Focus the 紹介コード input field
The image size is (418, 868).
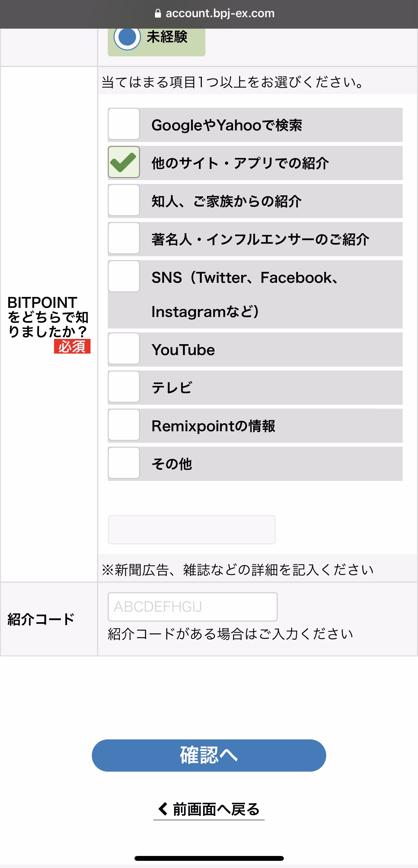pos(192,607)
